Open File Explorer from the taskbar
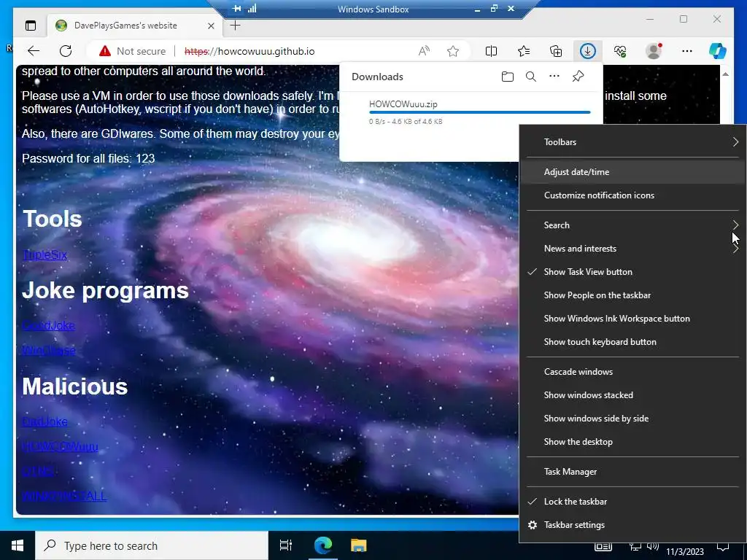Viewport: 747px width, 560px height. [359, 545]
